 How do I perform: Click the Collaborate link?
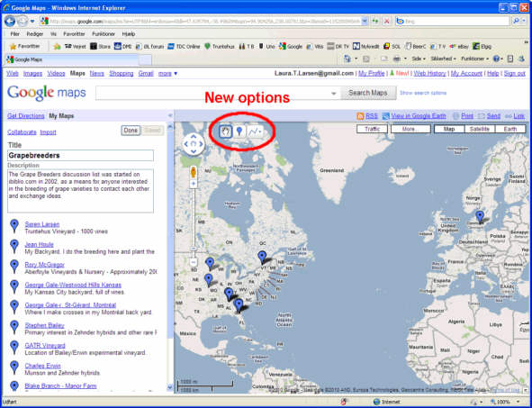(22, 132)
